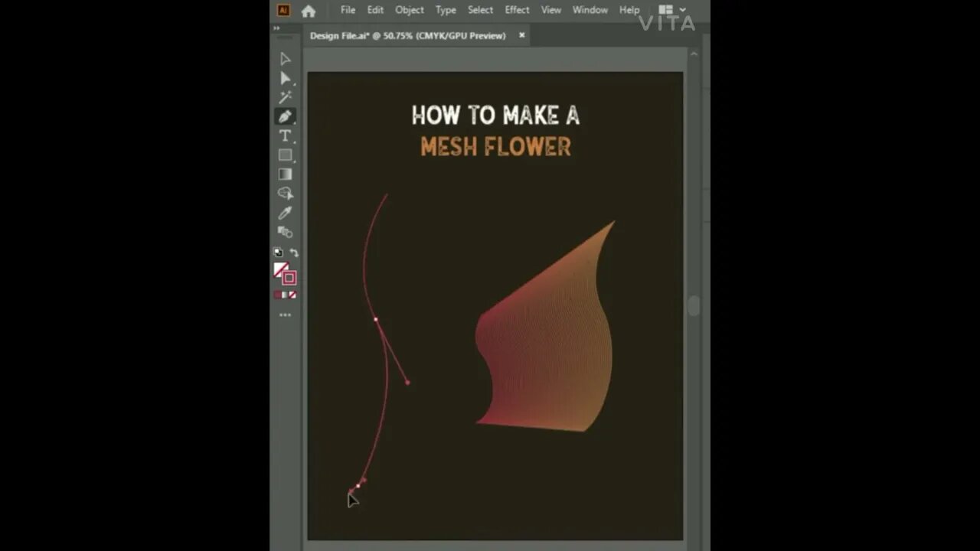Screen dimensions: 980x551
Task: Open the Arrange Documents dropdown arrow
Action: (x=682, y=10)
